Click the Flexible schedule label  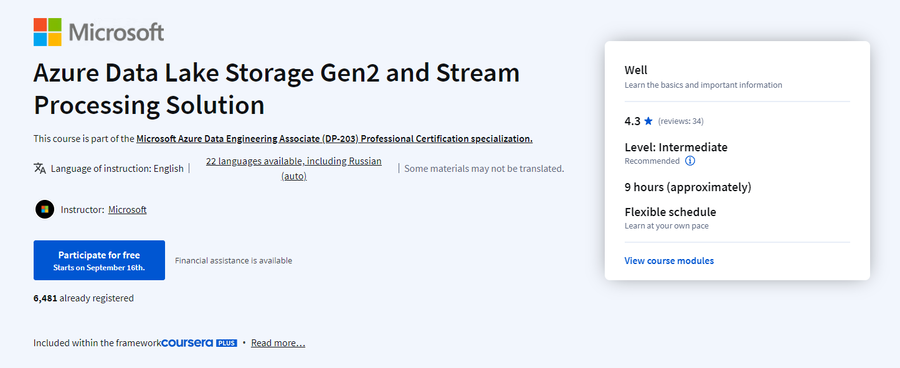[670, 212]
